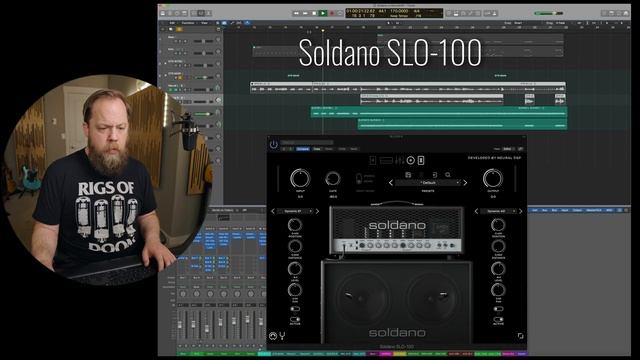Toggle left mic phase switch

pyautogui.click(x=294, y=309)
